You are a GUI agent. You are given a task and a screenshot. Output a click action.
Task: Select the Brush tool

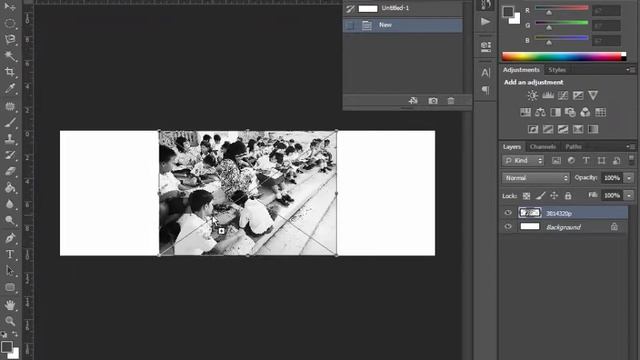point(10,122)
